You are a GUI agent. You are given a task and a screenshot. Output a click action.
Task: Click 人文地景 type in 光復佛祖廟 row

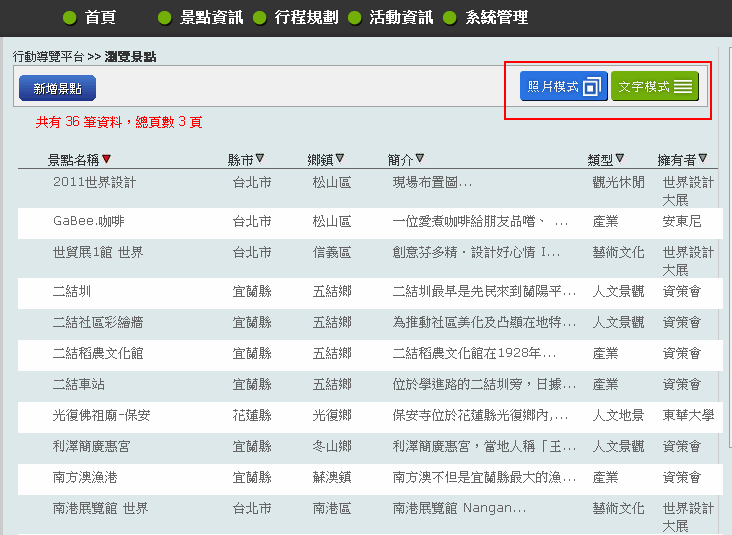(x=619, y=415)
